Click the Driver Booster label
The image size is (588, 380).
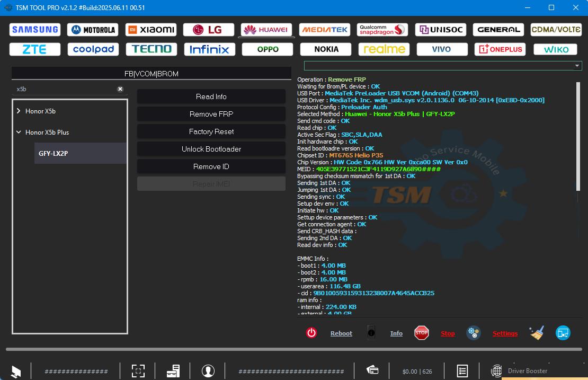click(x=527, y=370)
